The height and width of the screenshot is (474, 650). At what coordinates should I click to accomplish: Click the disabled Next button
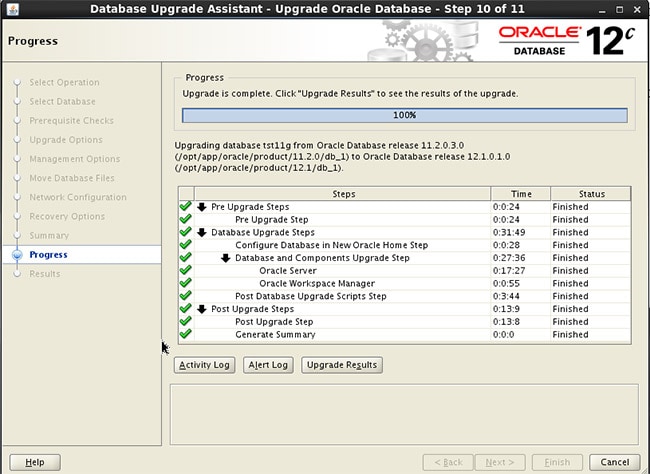(x=500, y=462)
